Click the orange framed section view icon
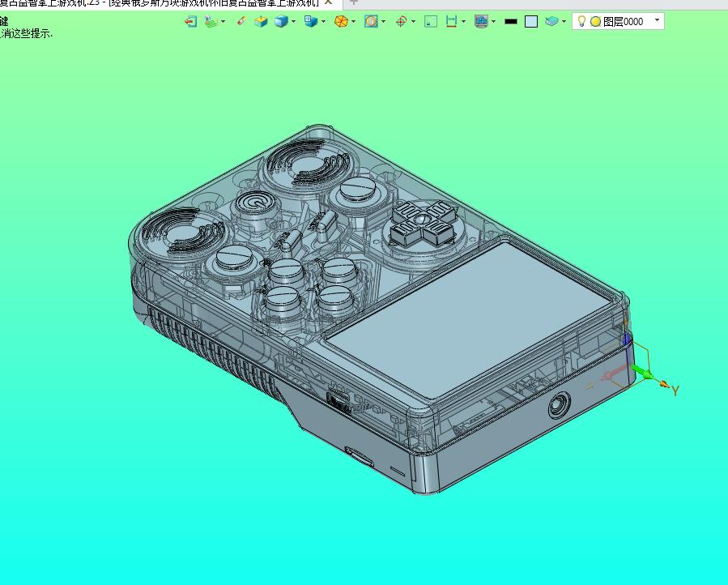This screenshot has height=585, width=728. coord(371,21)
